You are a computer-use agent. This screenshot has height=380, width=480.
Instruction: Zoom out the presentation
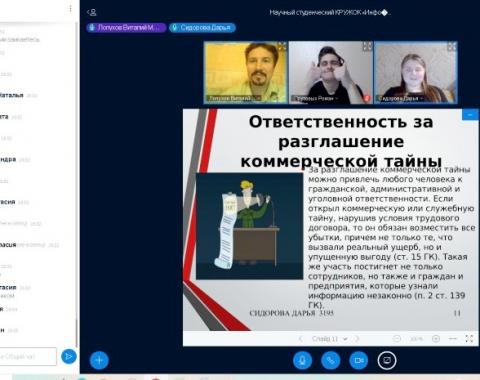pos(397,339)
